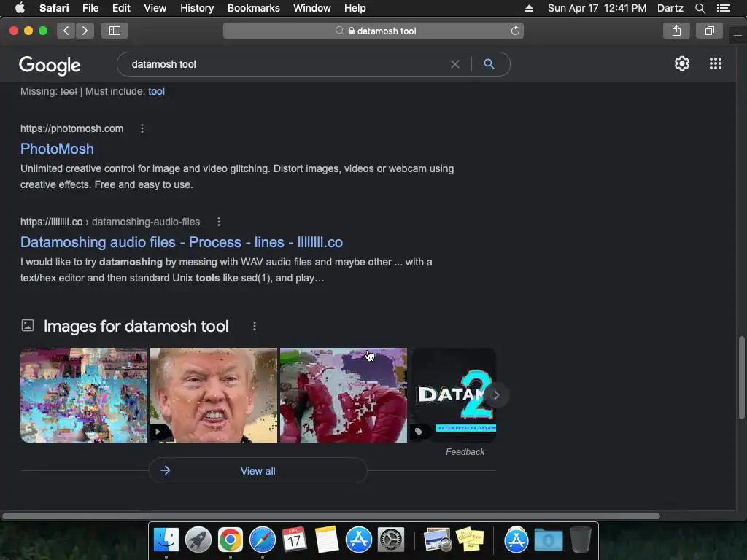Open the Apple menu
The height and width of the screenshot is (560, 747).
(20, 8)
